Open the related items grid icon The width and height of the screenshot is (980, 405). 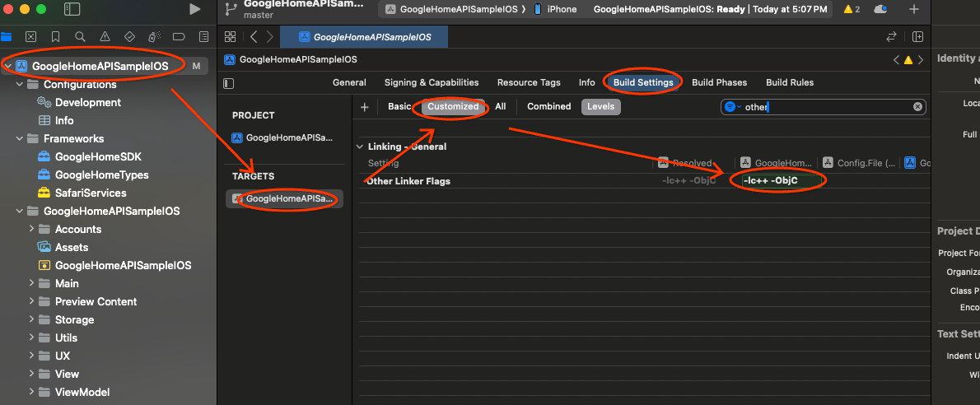[231, 37]
